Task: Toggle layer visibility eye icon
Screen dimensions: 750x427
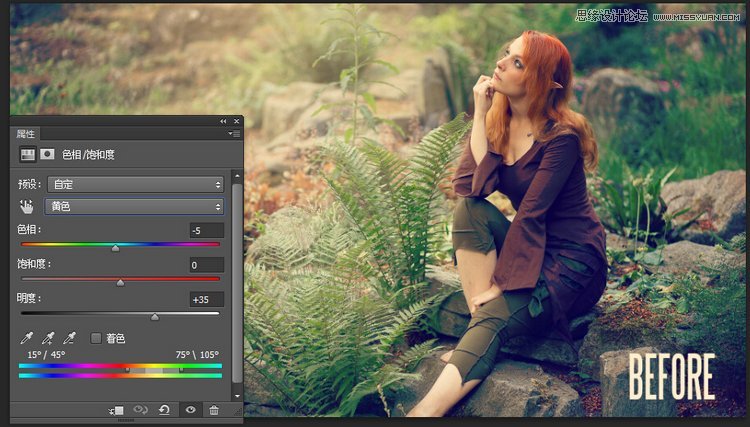Action: [x=189, y=410]
